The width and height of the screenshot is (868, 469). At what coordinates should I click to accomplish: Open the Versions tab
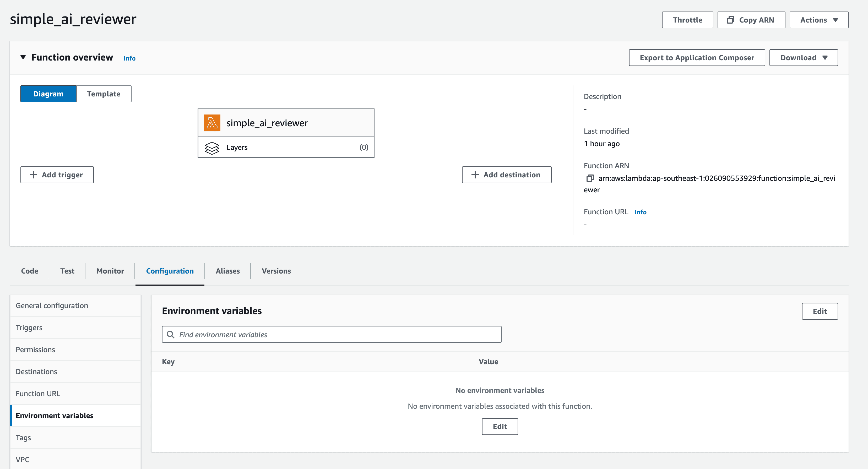click(276, 271)
